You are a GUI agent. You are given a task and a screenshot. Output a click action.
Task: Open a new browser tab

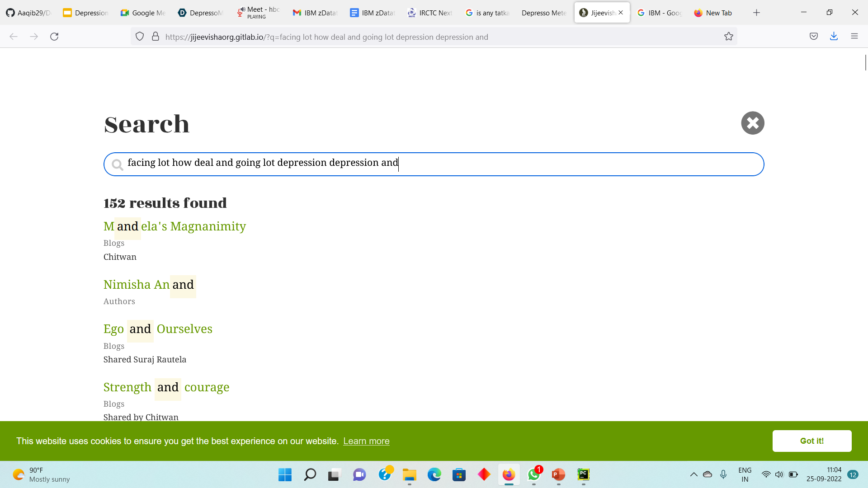pyautogui.click(x=756, y=13)
